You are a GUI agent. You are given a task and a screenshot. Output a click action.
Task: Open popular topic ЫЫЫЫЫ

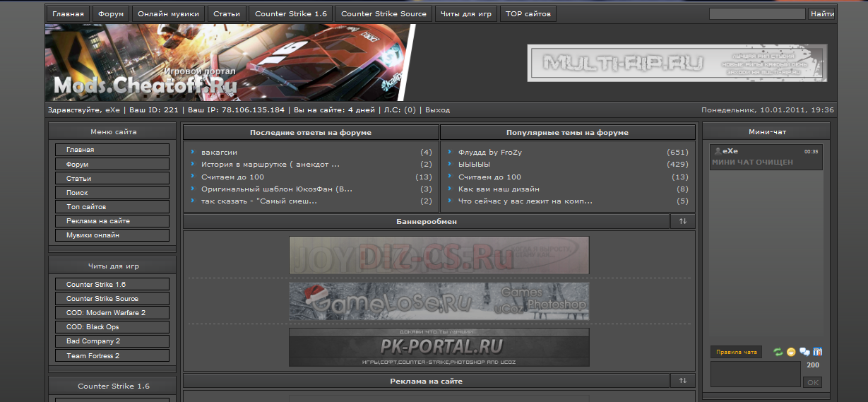pyautogui.click(x=474, y=164)
